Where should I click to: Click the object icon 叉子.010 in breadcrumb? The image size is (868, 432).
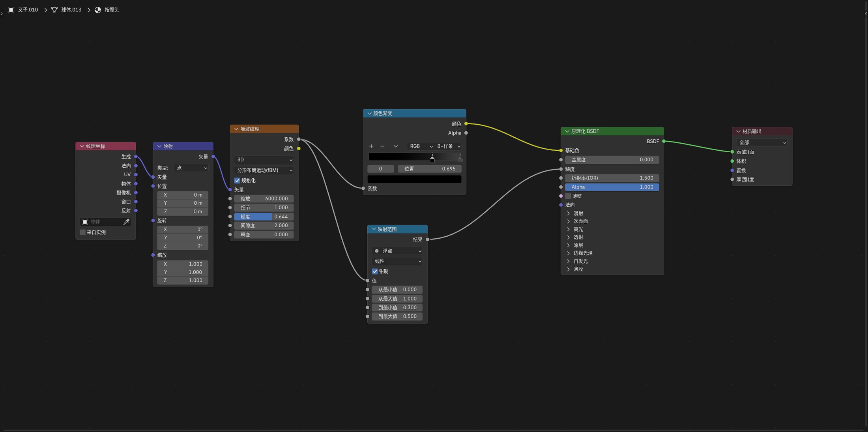(x=11, y=10)
